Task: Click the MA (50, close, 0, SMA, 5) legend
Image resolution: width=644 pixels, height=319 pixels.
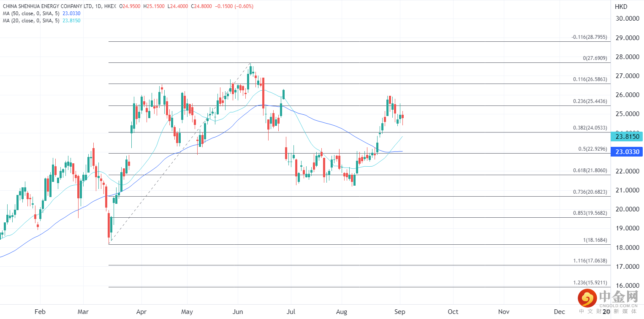Action: coord(31,14)
